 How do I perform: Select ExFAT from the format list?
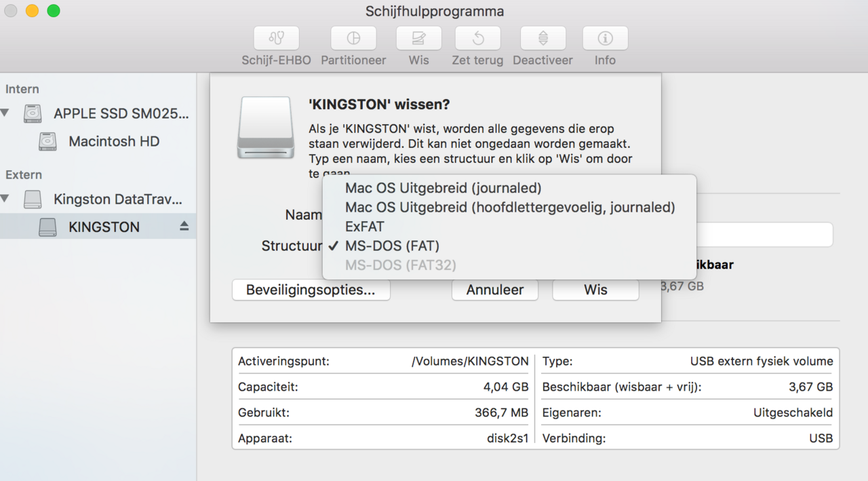click(364, 227)
